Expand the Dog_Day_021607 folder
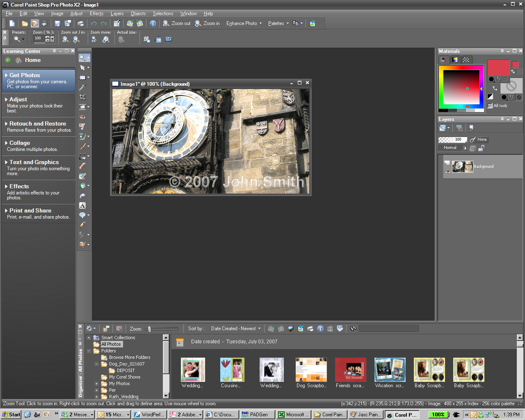 click(96, 364)
